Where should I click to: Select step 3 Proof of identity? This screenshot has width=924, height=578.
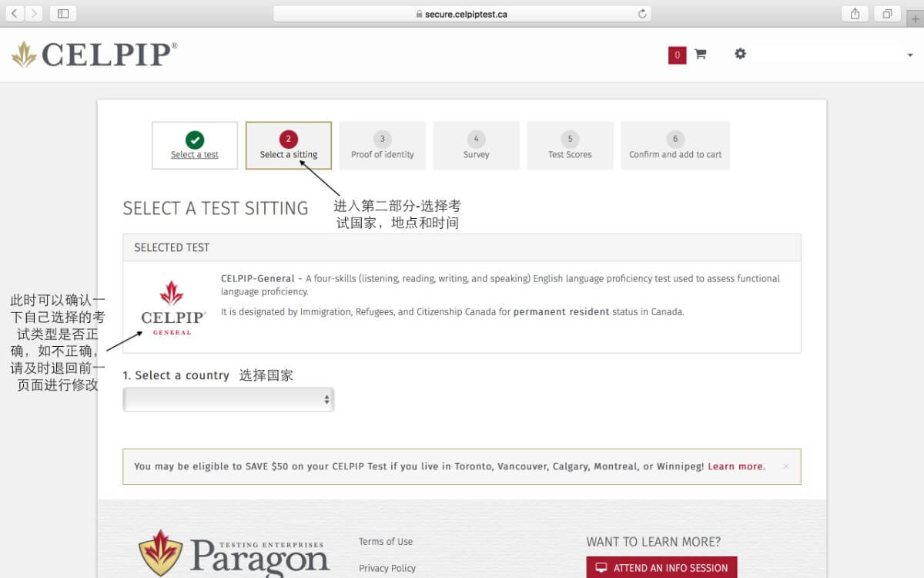383,145
